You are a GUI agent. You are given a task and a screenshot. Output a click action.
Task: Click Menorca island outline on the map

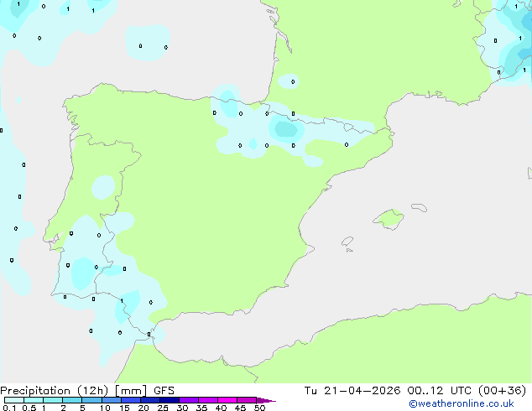419,207
